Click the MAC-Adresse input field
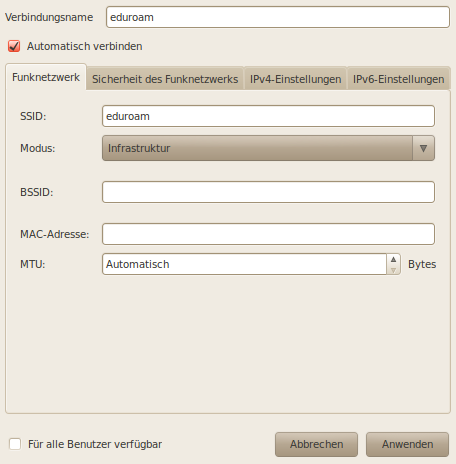 (x=268, y=234)
